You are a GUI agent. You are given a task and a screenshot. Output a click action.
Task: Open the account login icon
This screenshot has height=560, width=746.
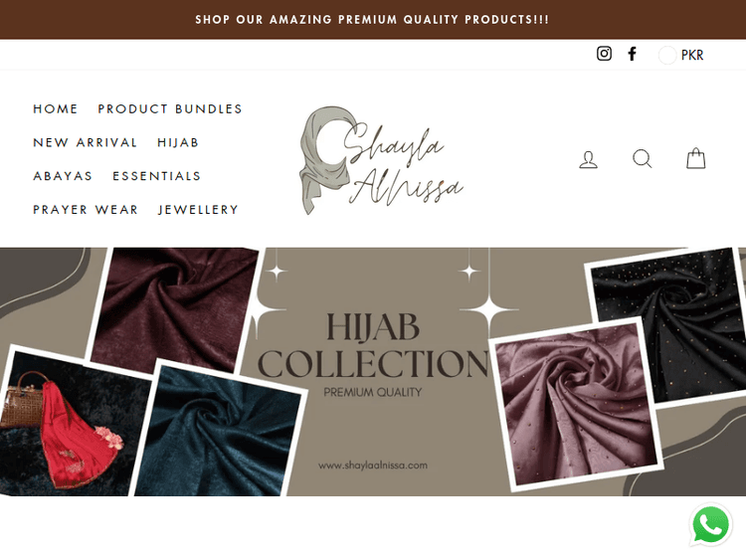589,159
